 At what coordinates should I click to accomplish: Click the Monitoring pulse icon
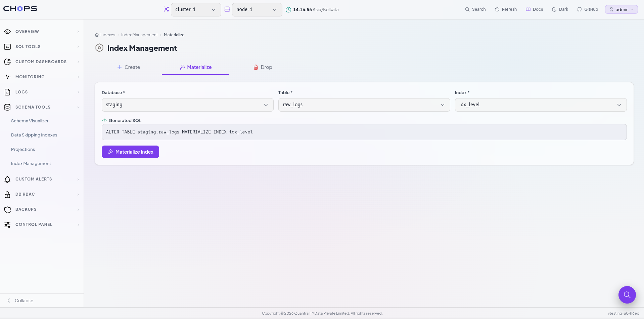pos(7,77)
